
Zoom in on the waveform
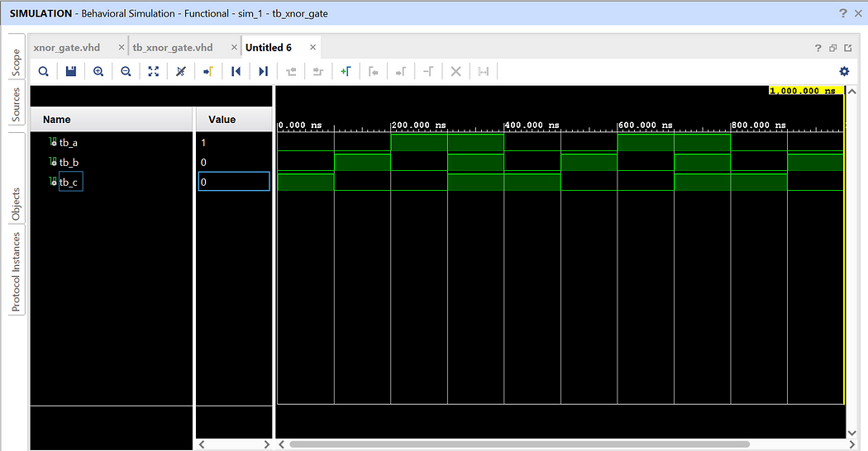(x=98, y=71)
